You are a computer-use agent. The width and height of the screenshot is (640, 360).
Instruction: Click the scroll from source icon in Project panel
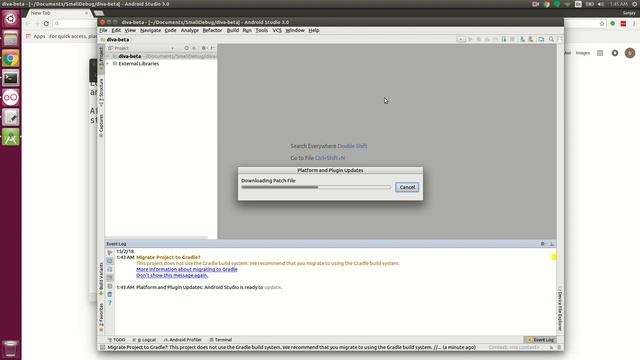[x=187, y=48]
